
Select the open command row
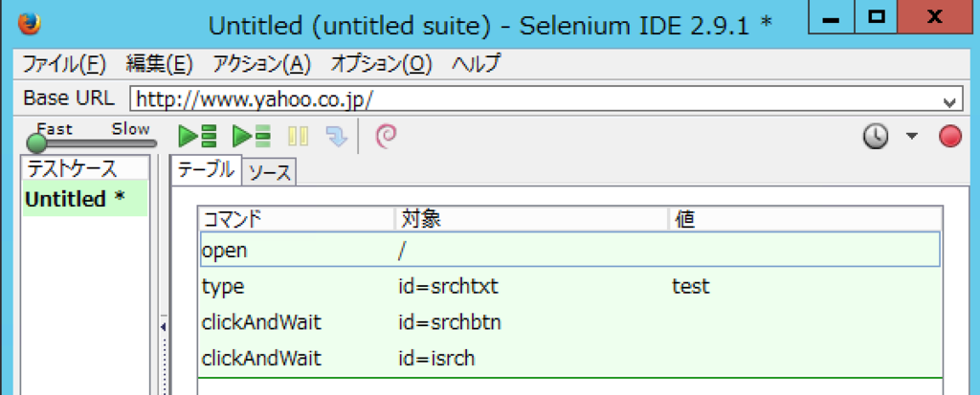click(569, 250)
